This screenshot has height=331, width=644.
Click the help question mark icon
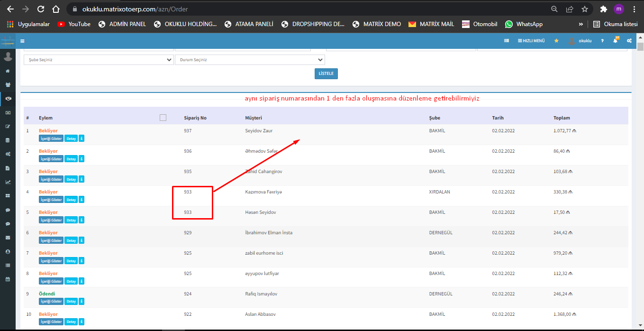click(x=602, y=41)
